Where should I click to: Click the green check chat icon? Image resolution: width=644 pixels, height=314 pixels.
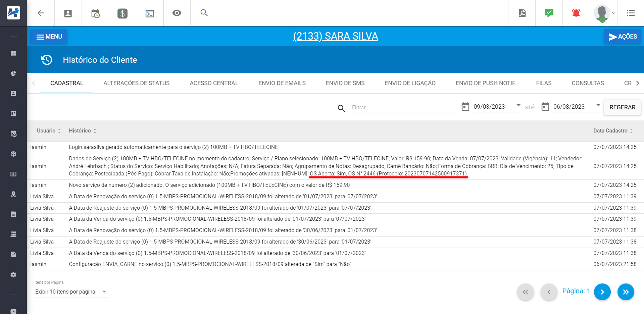coord(549,13)
